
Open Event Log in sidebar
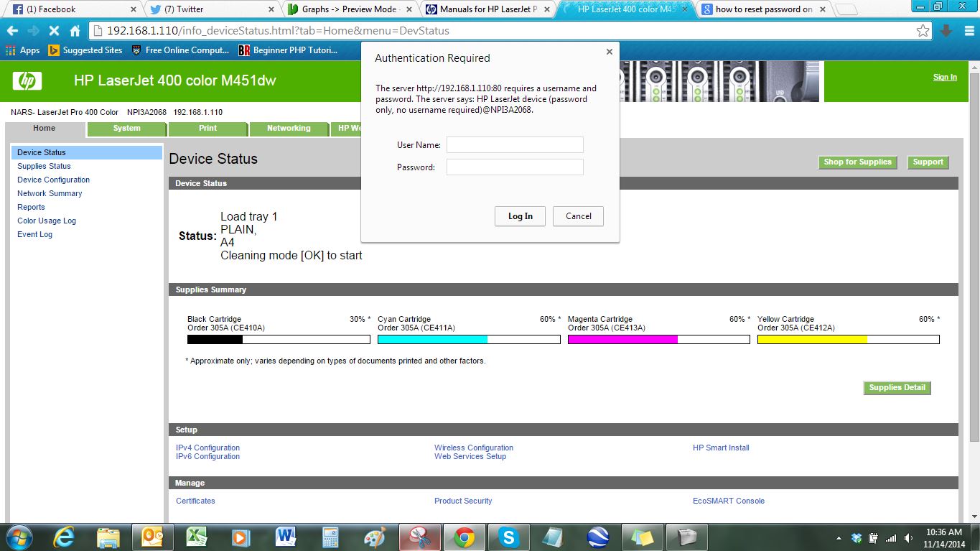click(35, 234)
